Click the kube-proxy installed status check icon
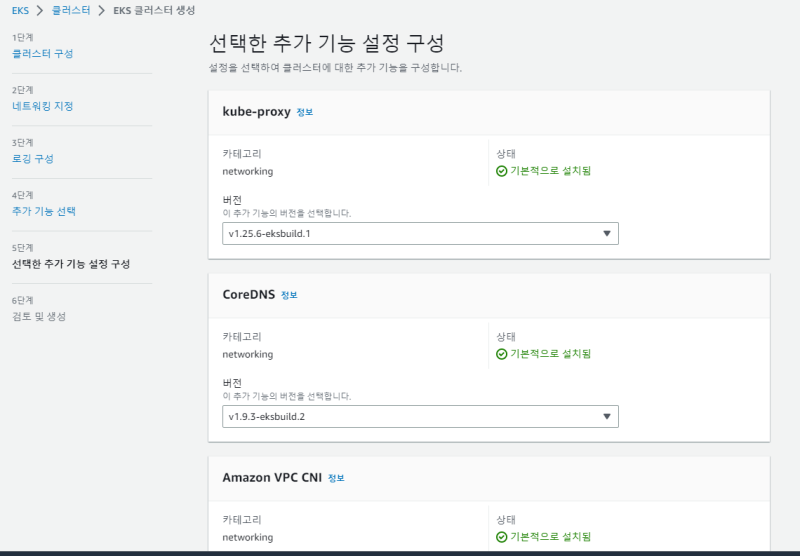This screenshot has width=800, height=556. pos(502,171)
